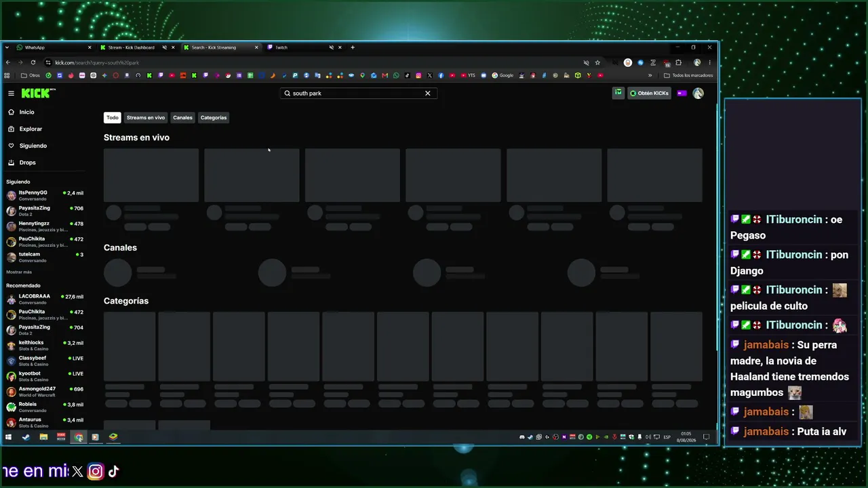Open the YTS bookmark
The image size is (868, 488).
click(x=468, y=75)
